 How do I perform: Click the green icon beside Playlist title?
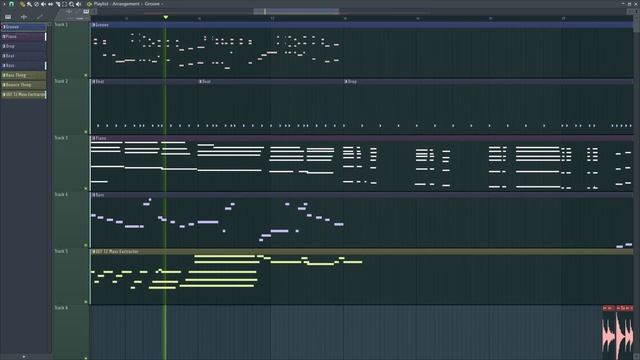click(89, 4)
